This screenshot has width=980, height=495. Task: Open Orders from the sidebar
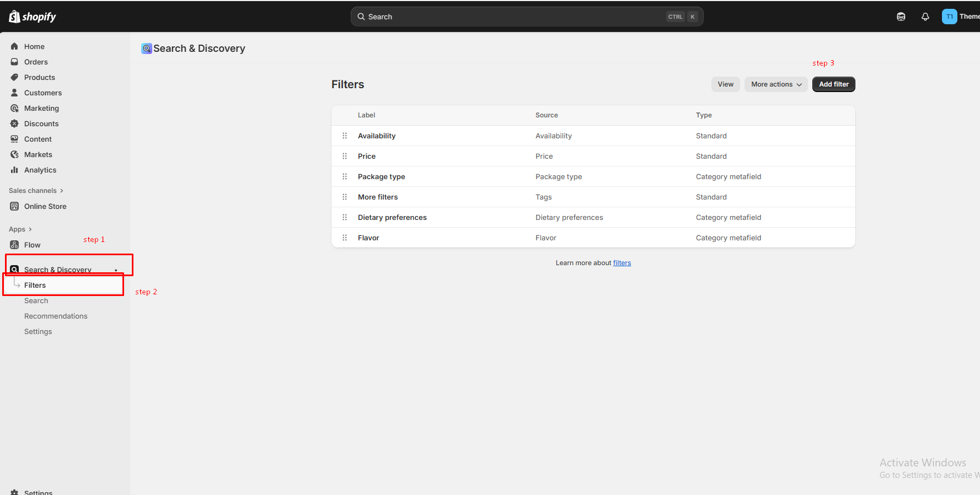[x=36, y=62]
